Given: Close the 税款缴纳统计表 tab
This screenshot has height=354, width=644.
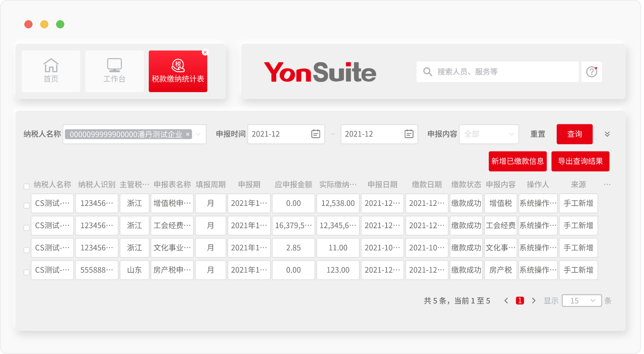Looking at the screenshot, I should pyautogui.click(x=205, y=52).
